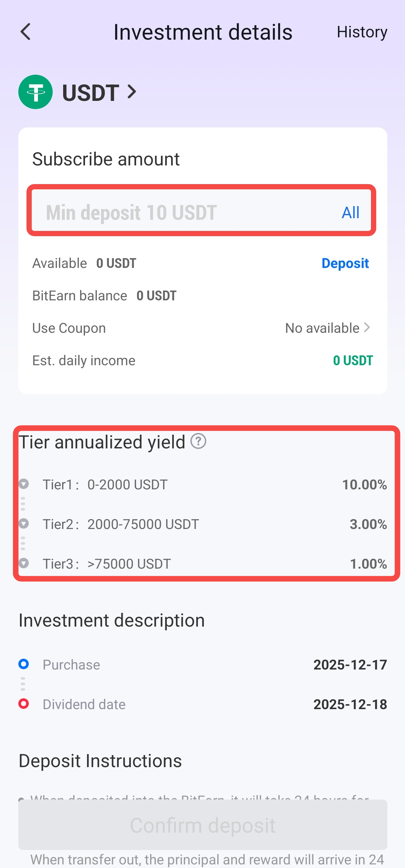Screen dimensions: 405x868
Task: Tap the Deposit link
Action: click(x=345, y=263)
